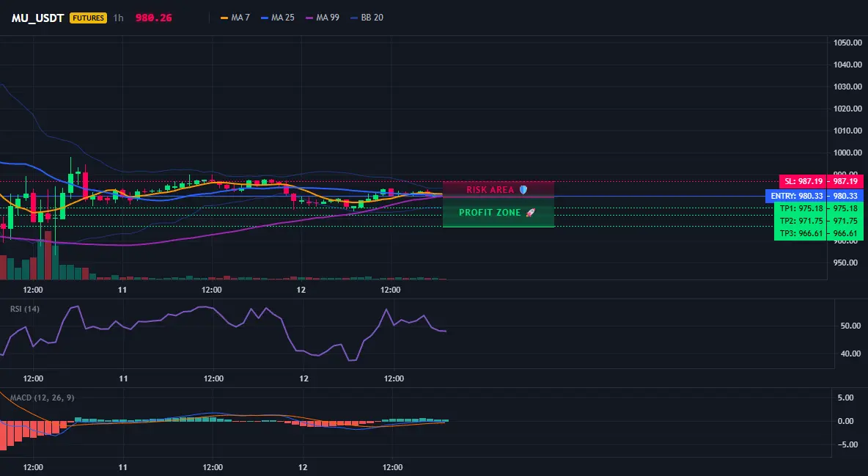Open the RSI (14) indicator label
The height and width of the screenshot is (476, 868).
(x=25, y=309)
